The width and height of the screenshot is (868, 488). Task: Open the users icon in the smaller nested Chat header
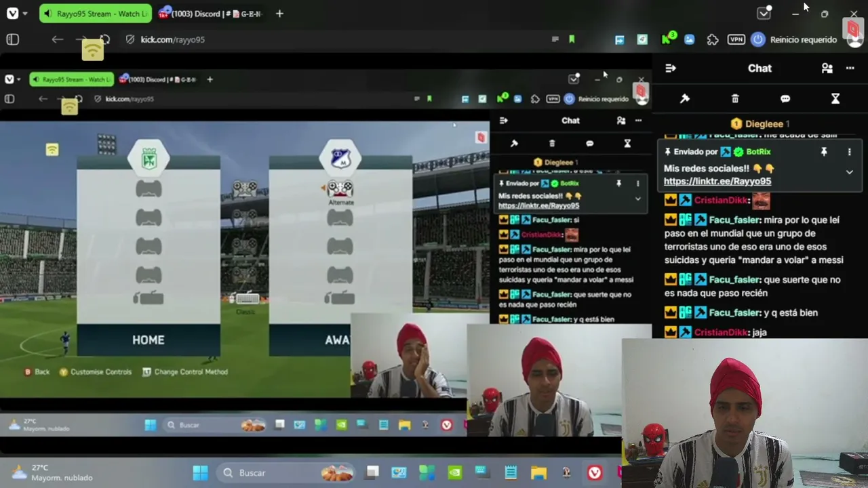[x=621, y=121]
